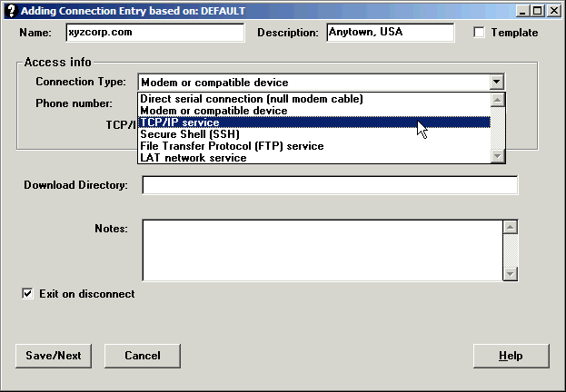The width and height of the screenshot is (566, 392).
Task: Click the Connection Type combo box field
Action: [313, 82]
